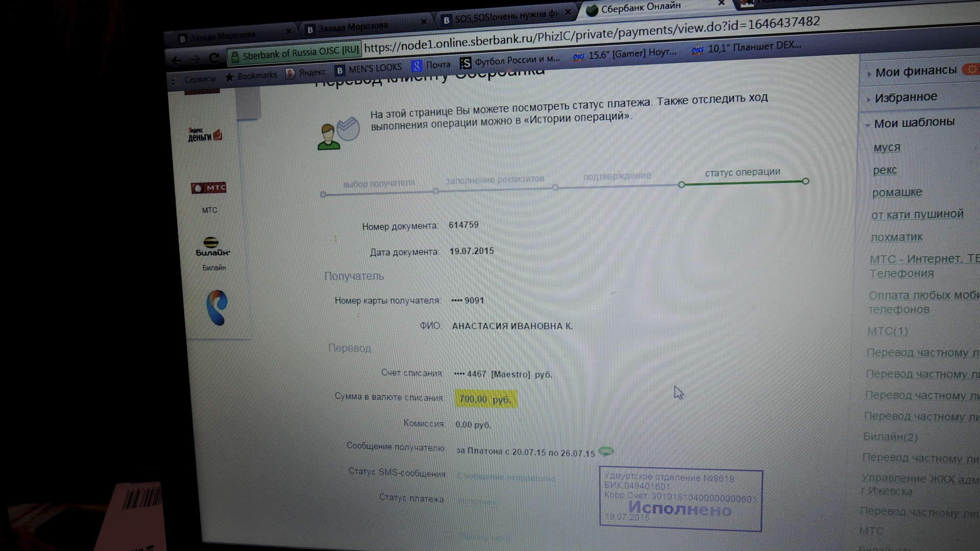Click the статус операции step marker
The image size is (980, 551).
742,172
